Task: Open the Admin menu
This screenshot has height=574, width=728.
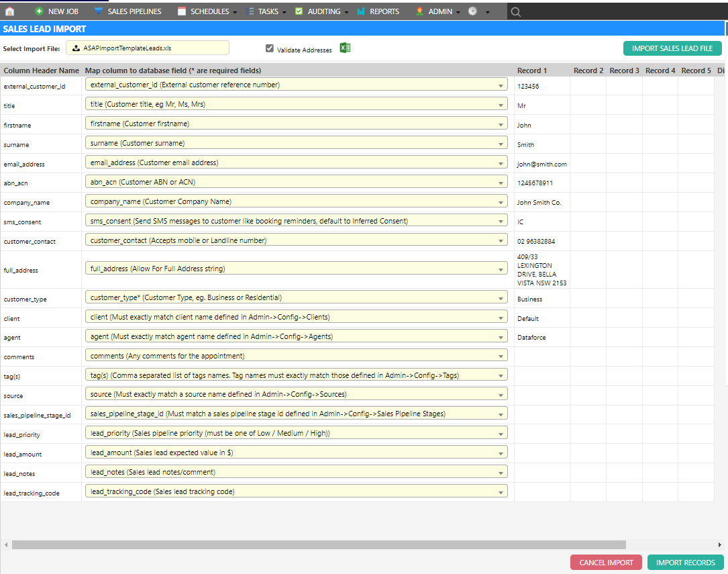Action: [439, 11]
